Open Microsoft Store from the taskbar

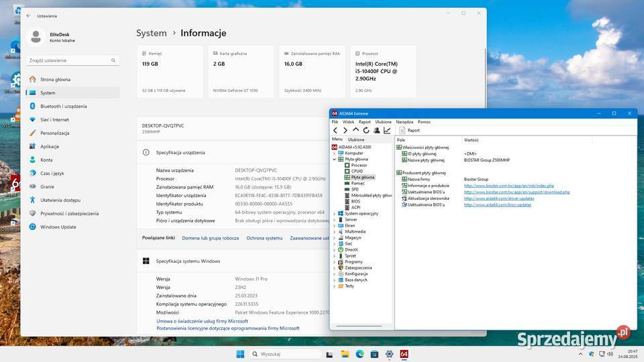pos(374,354)
